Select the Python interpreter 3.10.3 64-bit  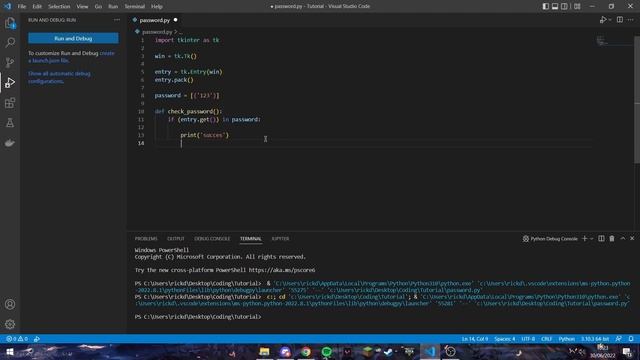tap(595, 339)
